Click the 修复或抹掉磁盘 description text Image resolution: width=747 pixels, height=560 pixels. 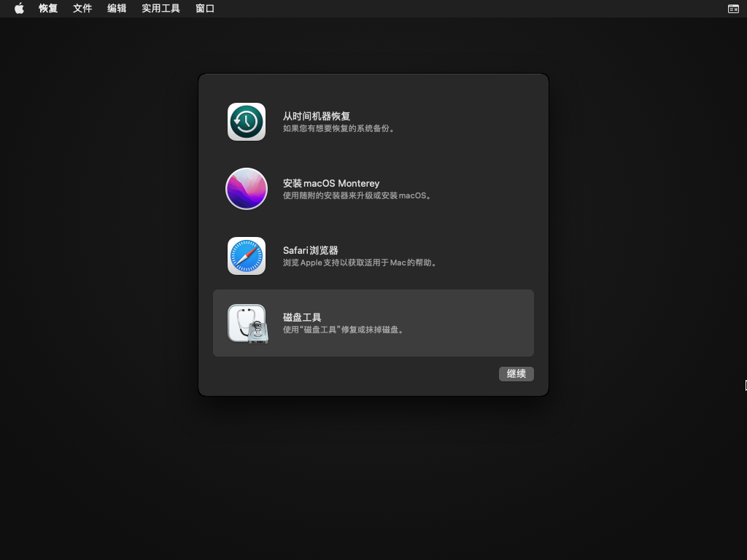(344, 330)
